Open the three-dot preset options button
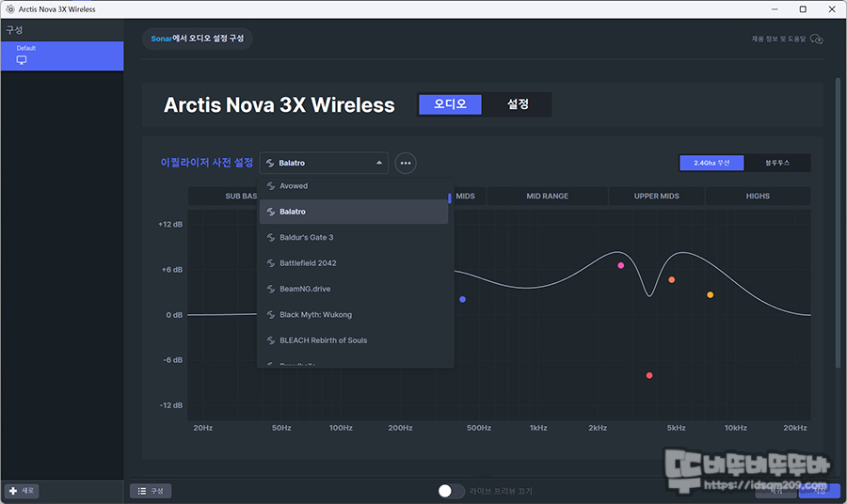 (405, 163)
